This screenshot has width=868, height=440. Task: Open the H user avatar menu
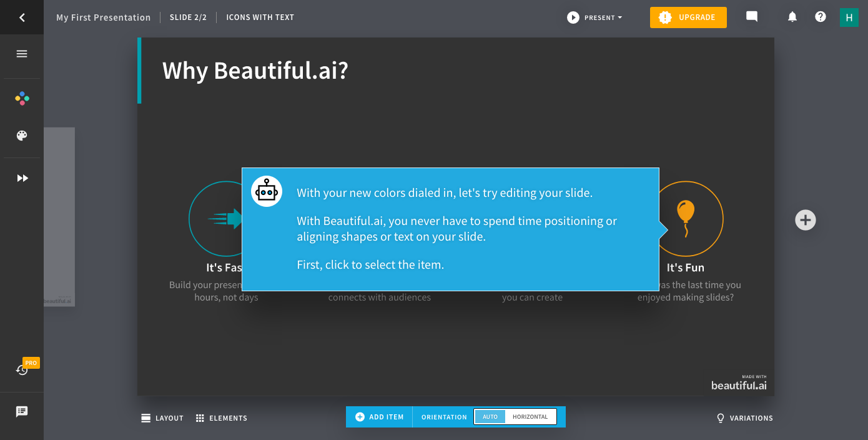click(849, 17)
